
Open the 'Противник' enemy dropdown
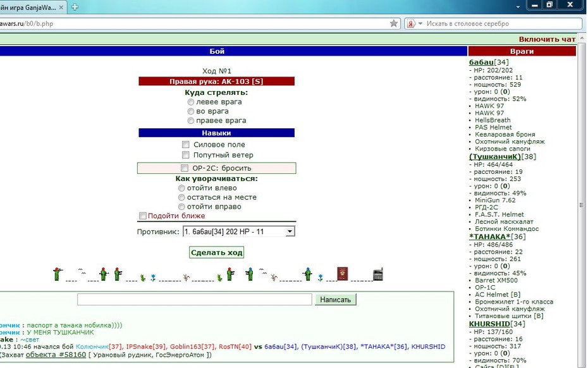point(239,232)
